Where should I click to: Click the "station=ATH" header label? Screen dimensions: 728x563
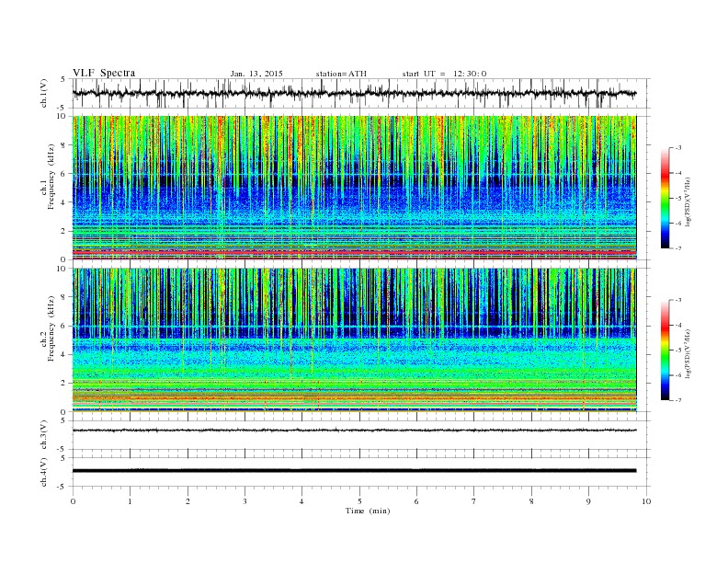pos(341,74)
